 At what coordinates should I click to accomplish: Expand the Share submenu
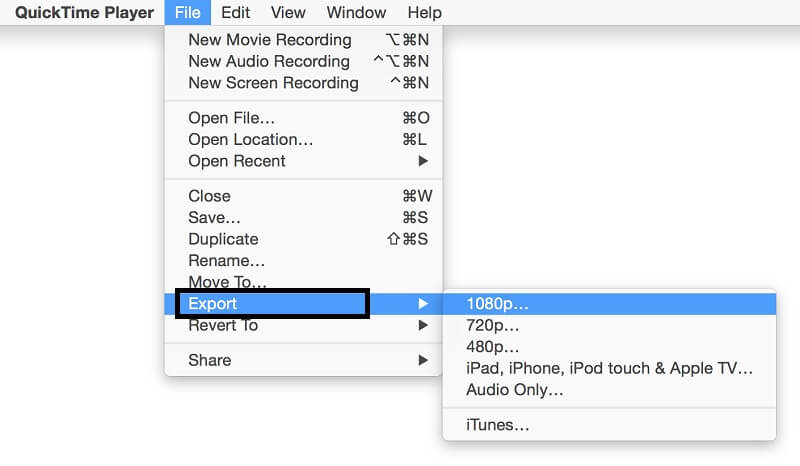click(209, 360)
